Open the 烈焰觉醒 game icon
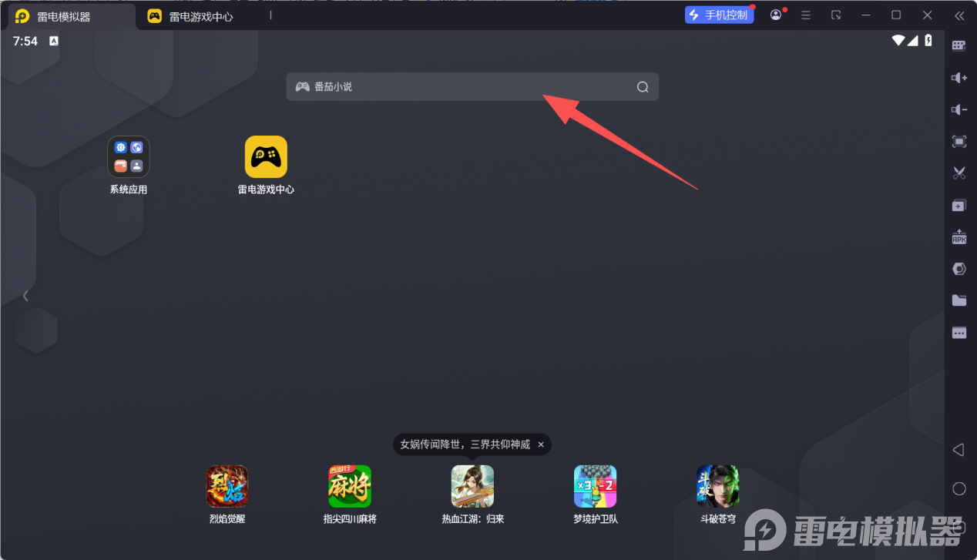The image size is (977, 560). [x=227, y=486]
